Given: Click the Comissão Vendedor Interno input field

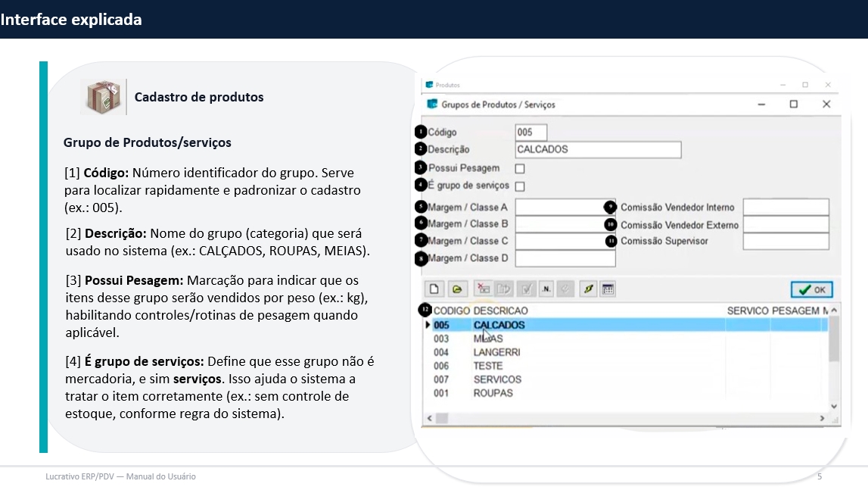Looking at the screenshot, I should click(786, 208).
